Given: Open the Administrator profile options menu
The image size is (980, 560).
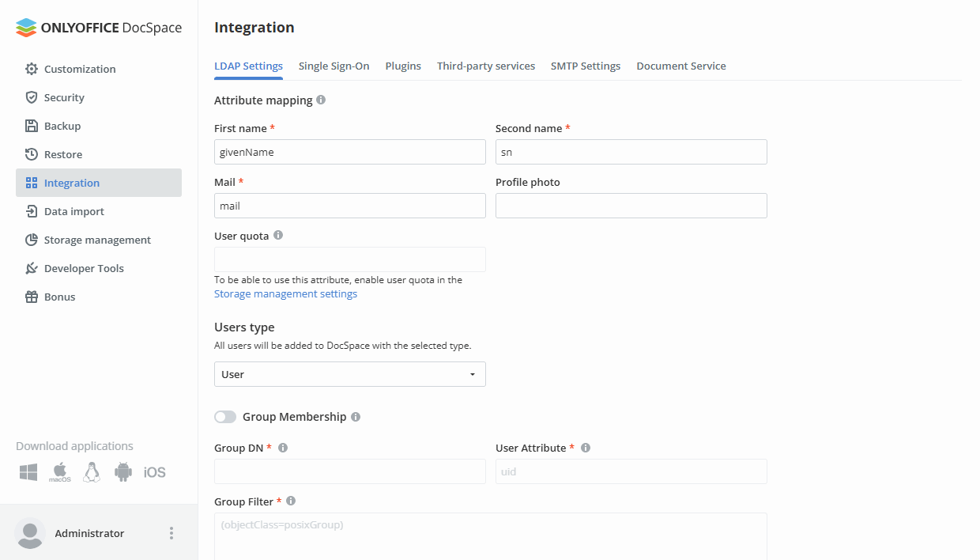Looking at the screenshot, I should pyautogui.click(x=171, y=533).
